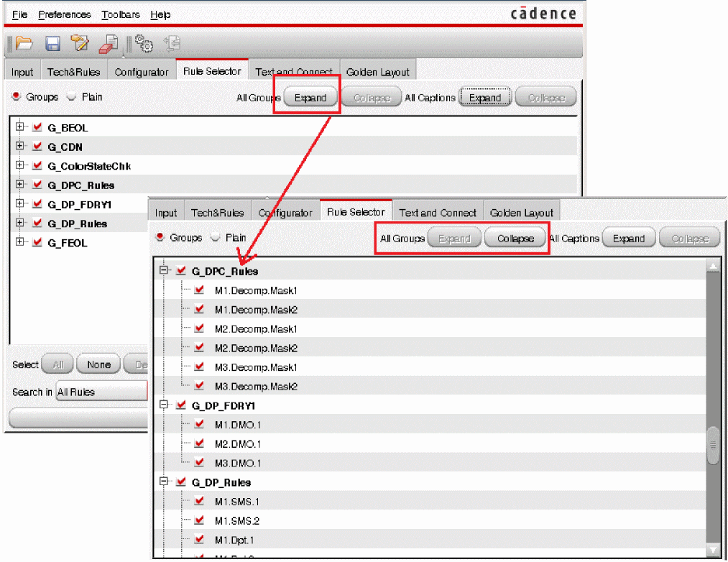Image resolution: width=728 pixels, height=562 pixels.
Task: Expand the G_FEOL group
Action: [x=19, y=242]
